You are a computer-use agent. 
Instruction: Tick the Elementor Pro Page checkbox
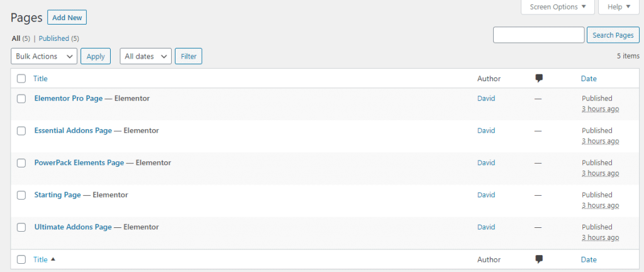coord(21,99)
